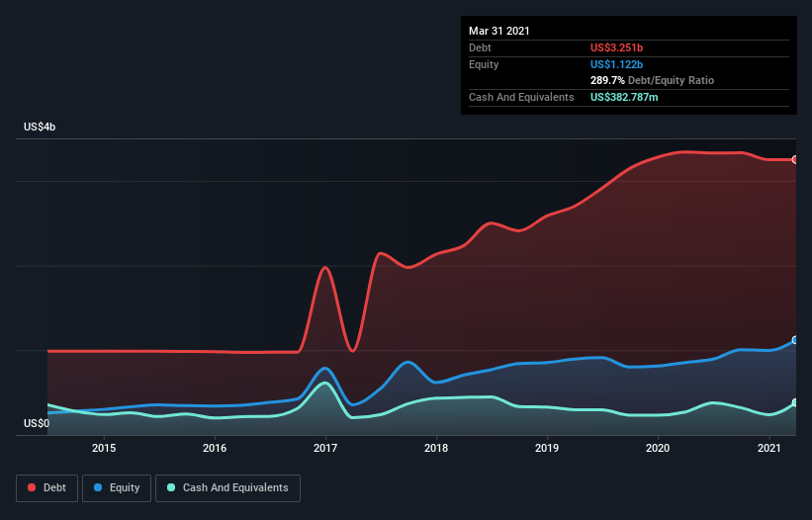Click the equity line peak near late 2017
The height and width of the screenshot is (520, 812).
click(408, 362)
